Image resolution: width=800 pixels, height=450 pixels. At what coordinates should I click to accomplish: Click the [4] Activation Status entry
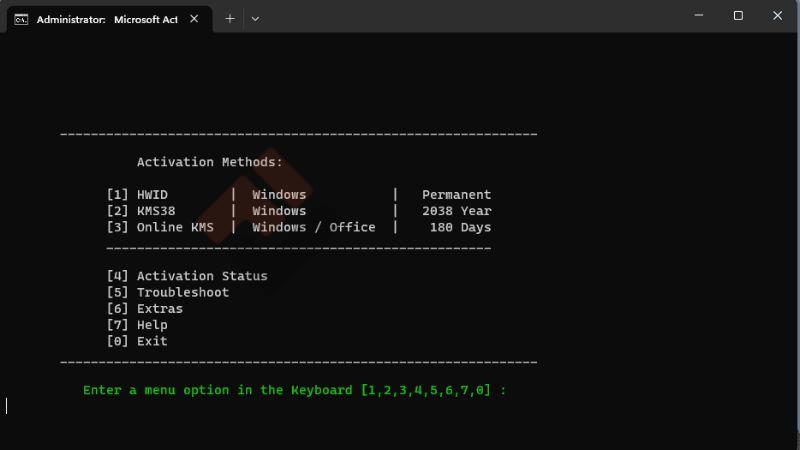pos(187,276)
